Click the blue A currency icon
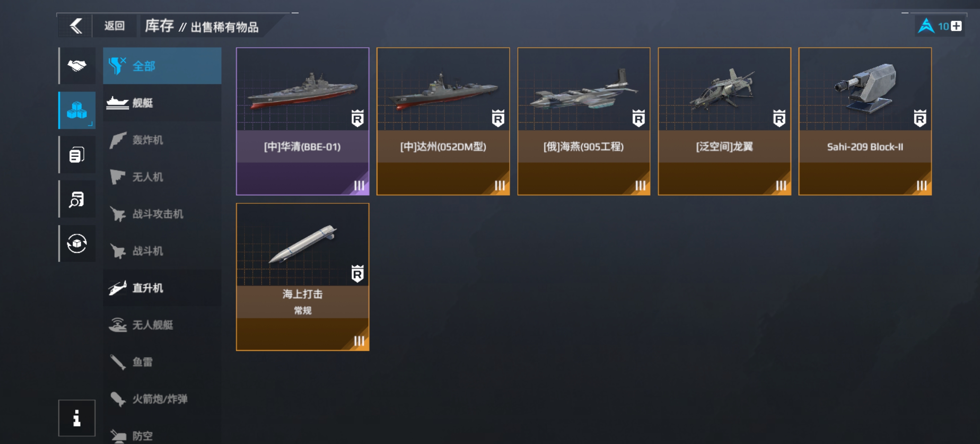 (926, 26)
